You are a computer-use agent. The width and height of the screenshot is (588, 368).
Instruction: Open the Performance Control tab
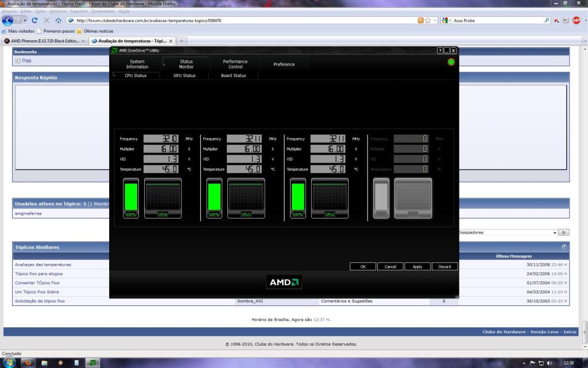(235, 64)
